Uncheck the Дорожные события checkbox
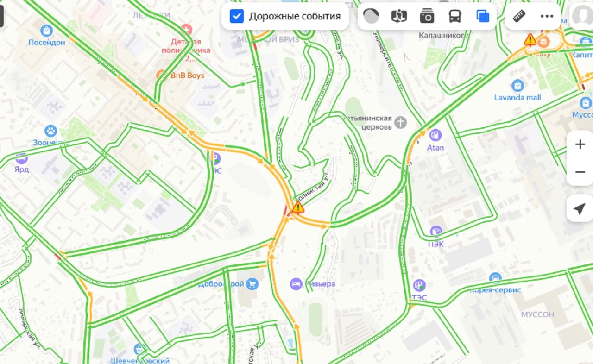Screen dimensions: 593x364 click(237, 16)
